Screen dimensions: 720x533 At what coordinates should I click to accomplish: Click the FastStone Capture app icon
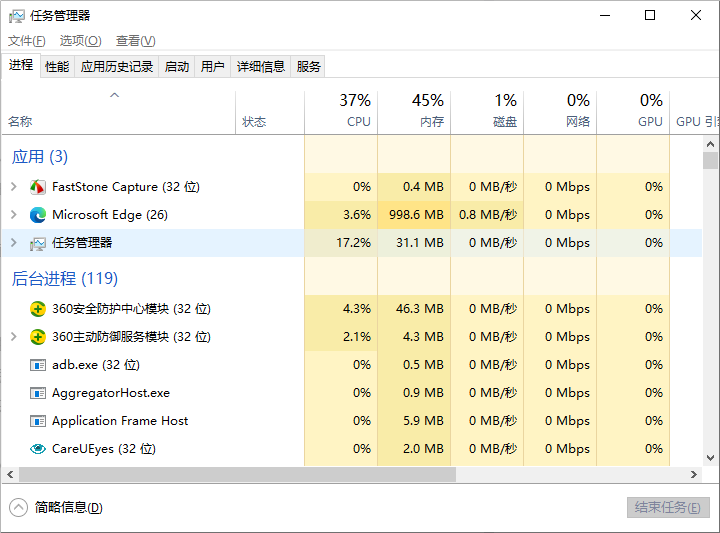38,187
